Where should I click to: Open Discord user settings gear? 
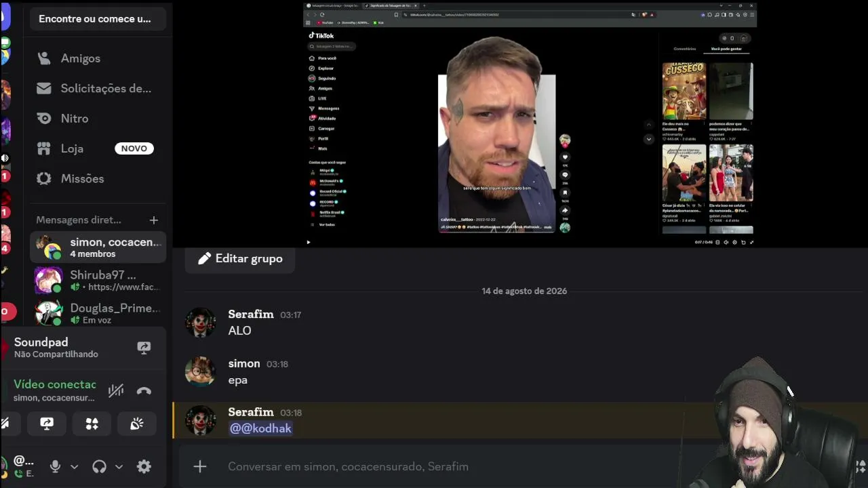pyautogui.click(x=144, y=466)
